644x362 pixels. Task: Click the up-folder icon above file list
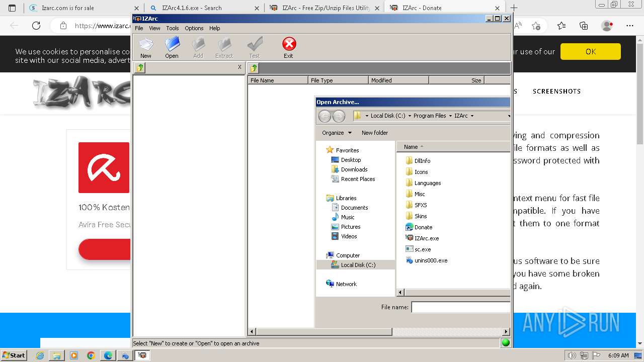click(x=254, y=68)
